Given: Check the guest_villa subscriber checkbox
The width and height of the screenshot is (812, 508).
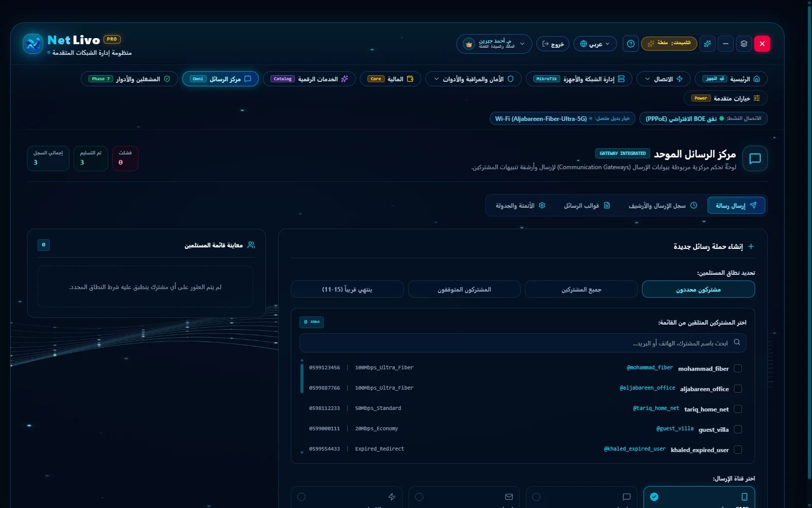Looking at the screenshot, I should coord(738,429).
